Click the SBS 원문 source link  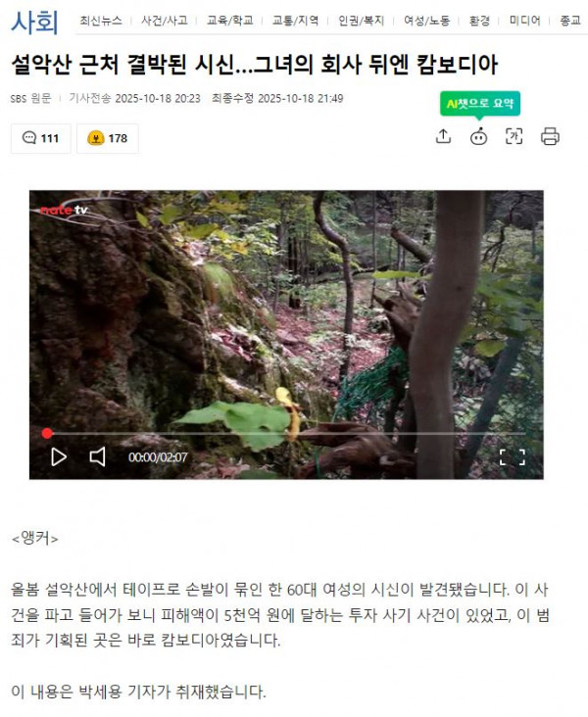[x=30, y=98]
